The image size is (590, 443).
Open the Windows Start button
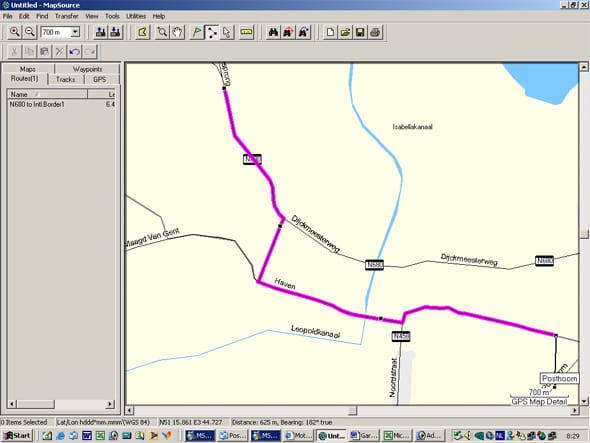pyautogui.click(x=17, y=436)
